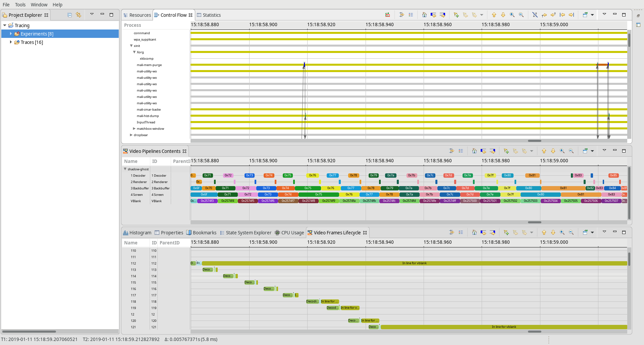The image size is (644, 345).
Task: Open the pin view dropdown in Control Flow
Action: pos(592,15)
